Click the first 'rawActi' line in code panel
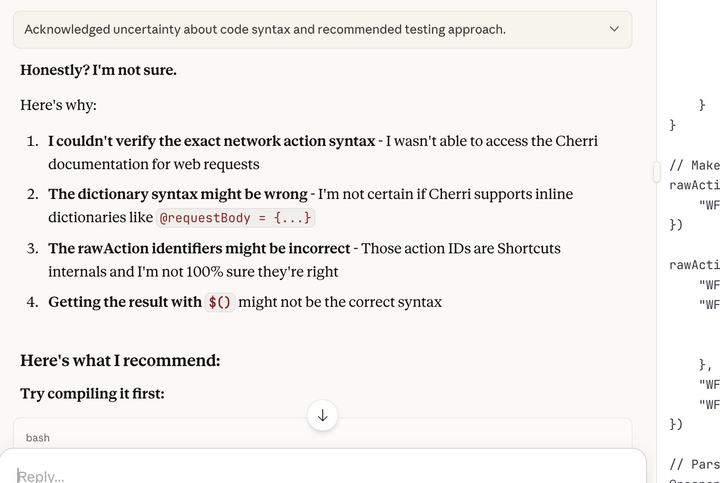The image size is (720, 483). (695, 185)
